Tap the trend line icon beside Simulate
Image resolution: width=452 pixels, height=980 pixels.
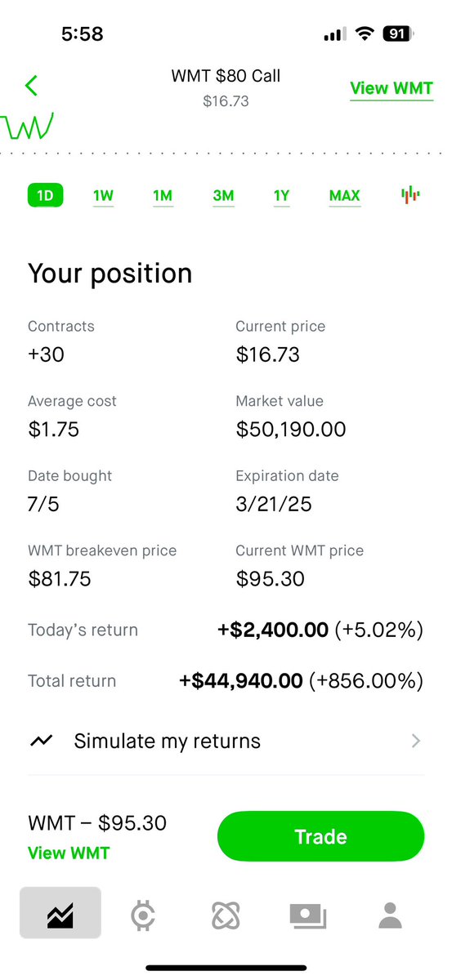tap(41, 741)
